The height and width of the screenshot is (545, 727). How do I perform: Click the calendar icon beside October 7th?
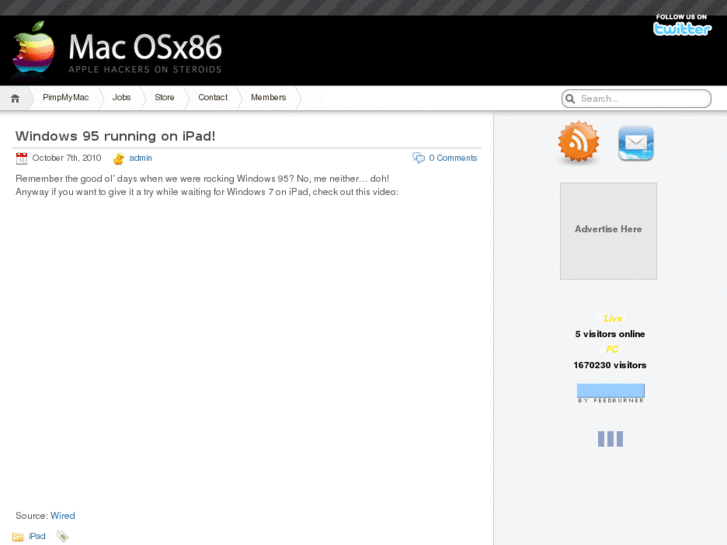pos(21,158)
